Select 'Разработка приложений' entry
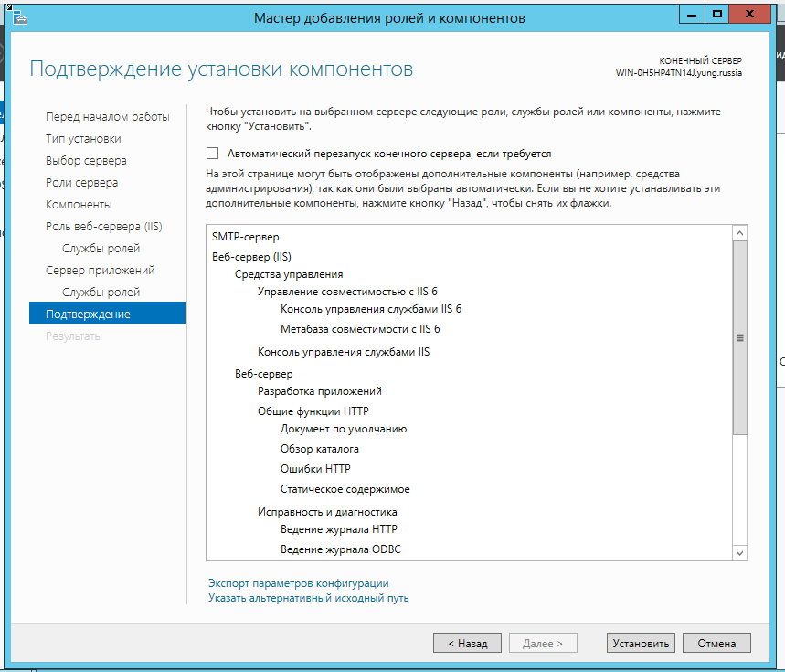The width and height of the screenshot is (785, 672). point(320,391)
